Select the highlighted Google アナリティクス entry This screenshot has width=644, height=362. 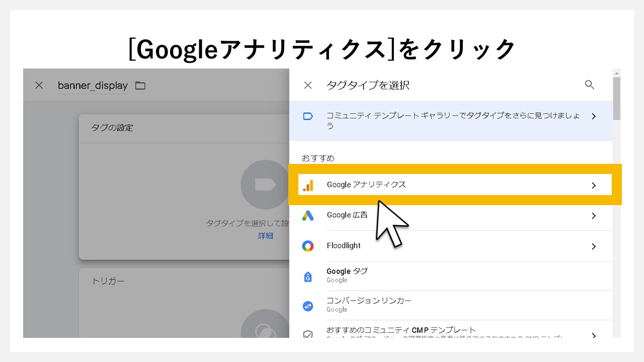[453, 185]
